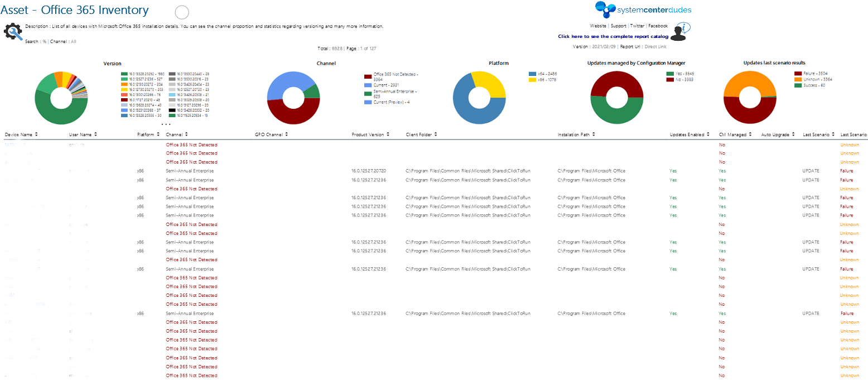Select the 'No - 3383' legend label

coord(684,80)
